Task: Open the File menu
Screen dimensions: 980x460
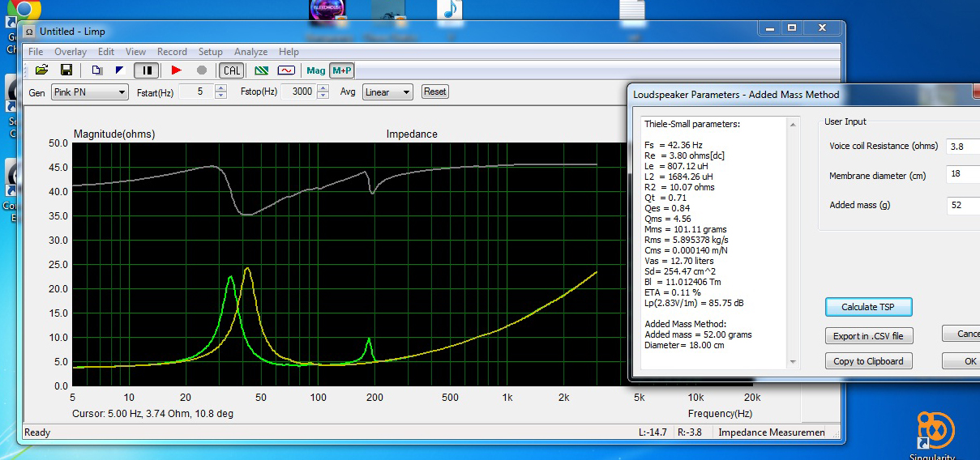Action: pyautogui.click(x=36, y=52)
